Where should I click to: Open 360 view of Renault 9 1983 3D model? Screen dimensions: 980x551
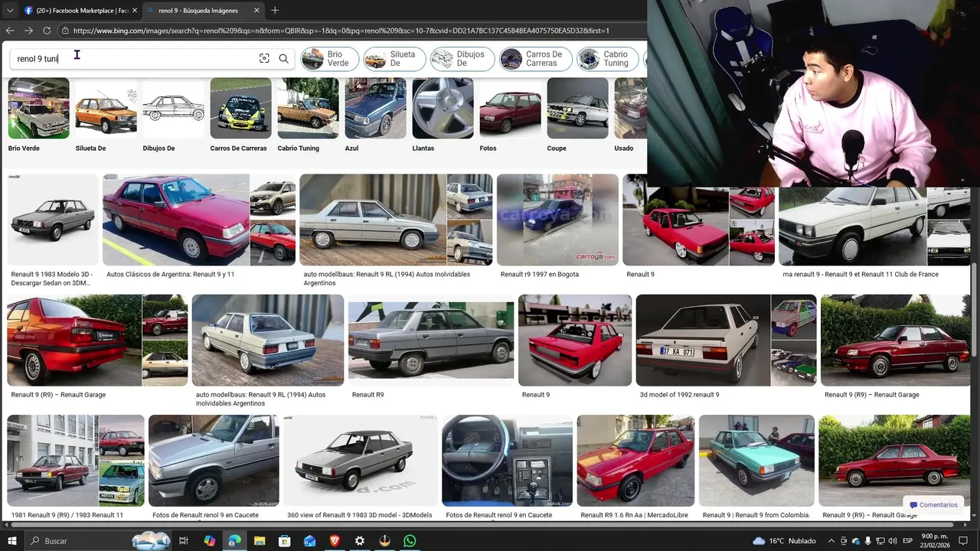tap(361, 461)
